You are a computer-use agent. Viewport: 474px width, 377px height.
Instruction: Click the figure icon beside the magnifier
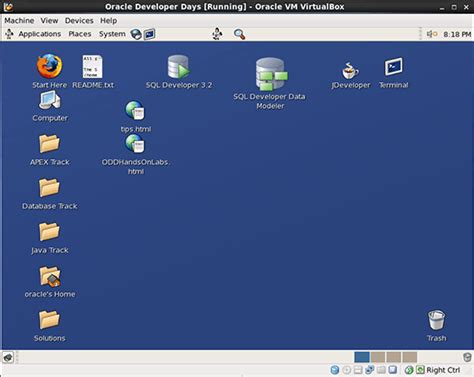[x=217, y=34]
